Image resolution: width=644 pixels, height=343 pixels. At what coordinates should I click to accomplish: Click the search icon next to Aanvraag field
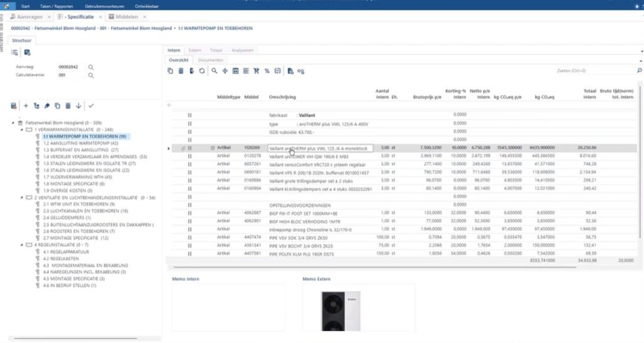coord(91,67)
